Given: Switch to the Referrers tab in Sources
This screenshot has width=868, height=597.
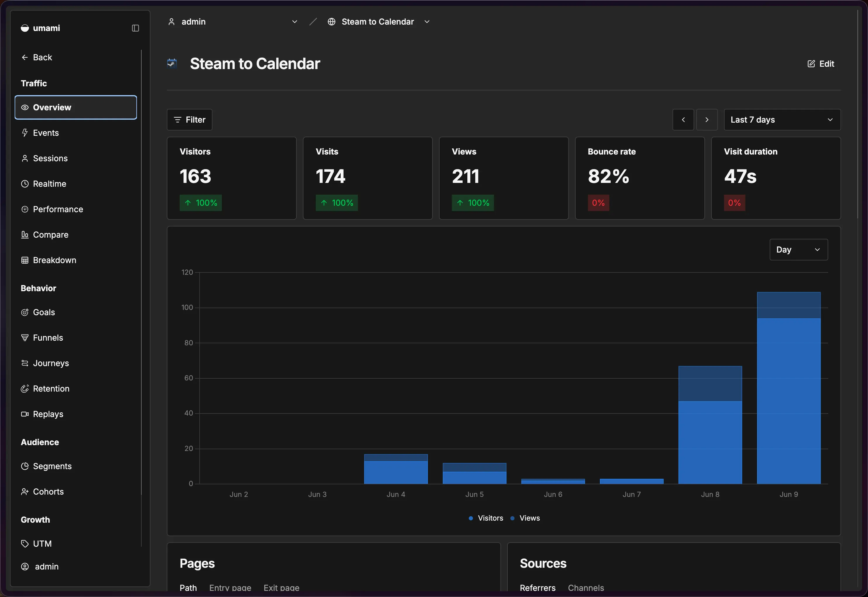Looking at the screenshot, I should click(538, 588).
